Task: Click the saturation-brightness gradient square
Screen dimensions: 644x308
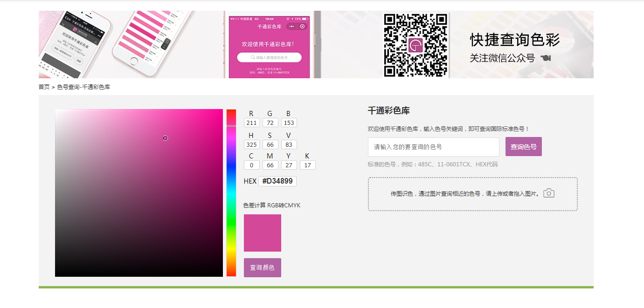Action: click(x=139, y=193)
